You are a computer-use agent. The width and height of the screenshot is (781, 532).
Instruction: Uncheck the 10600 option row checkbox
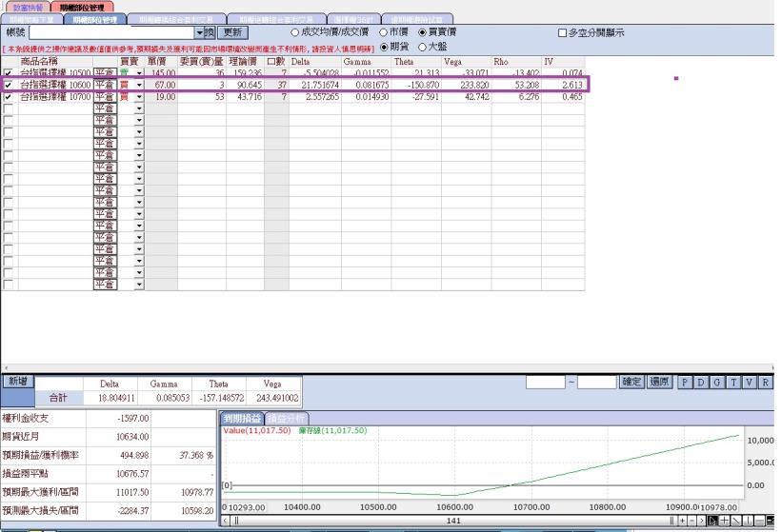(x=9, y=85)
